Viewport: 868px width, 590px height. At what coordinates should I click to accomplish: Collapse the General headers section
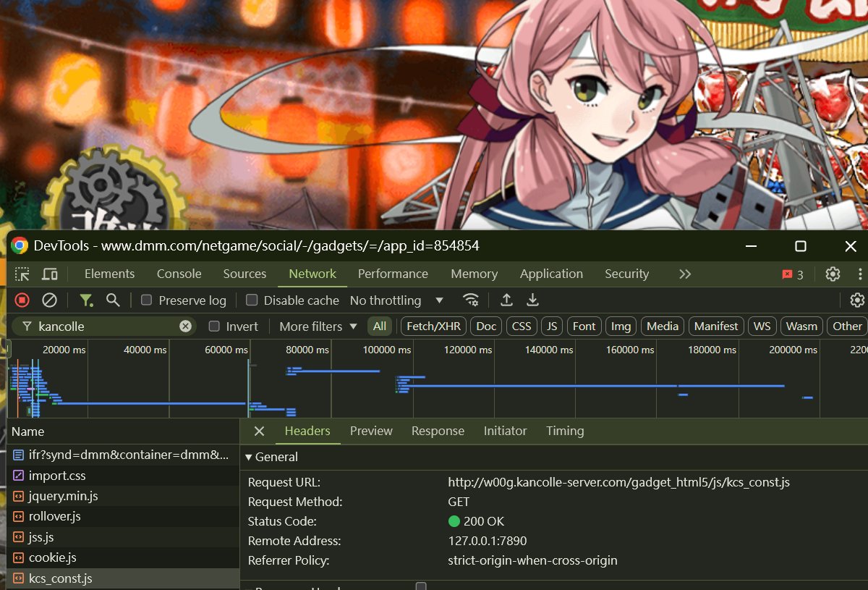pyautogui.click(x=271, y=457)
